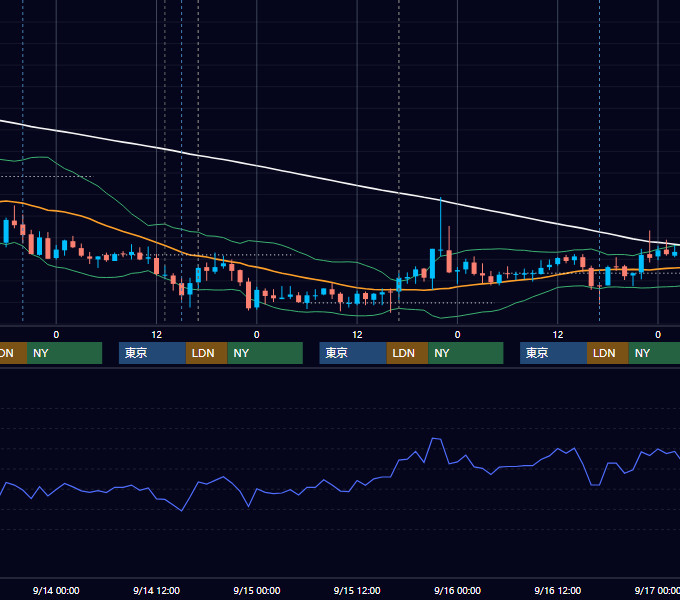Click the hour label 0 above the 9/14 NY session

tap(257, 335)
